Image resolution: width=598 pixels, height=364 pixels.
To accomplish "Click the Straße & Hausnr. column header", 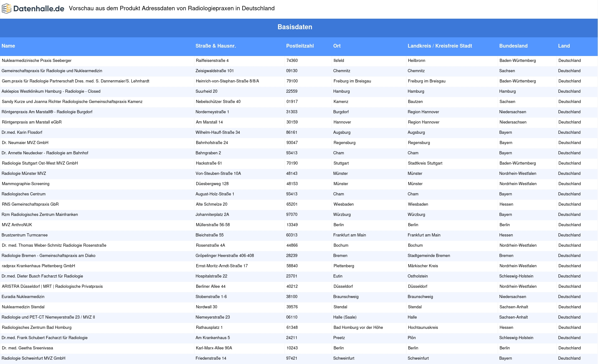I will point(216,46).
